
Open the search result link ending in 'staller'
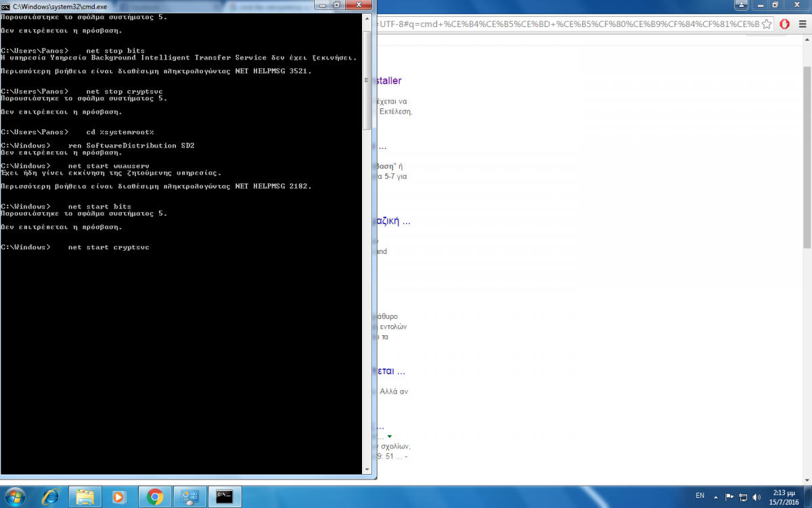tap(389, 81)
